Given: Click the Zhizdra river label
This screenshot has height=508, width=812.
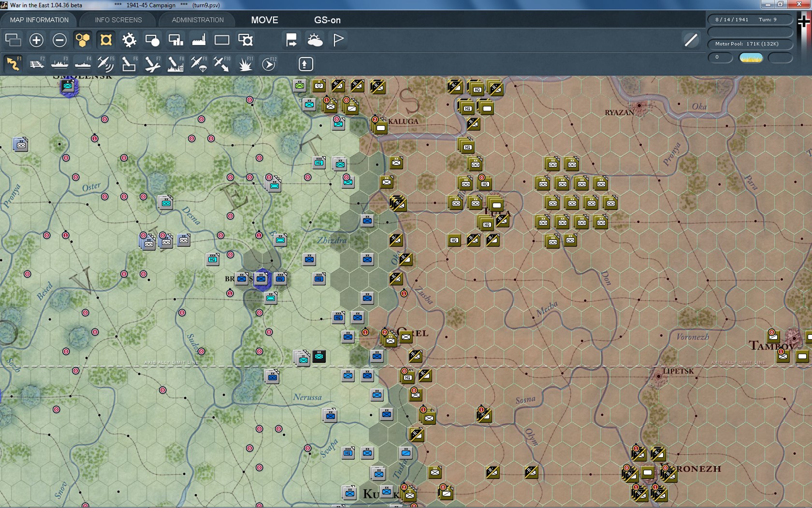Looking at the screenshot, I should (332, 240).
